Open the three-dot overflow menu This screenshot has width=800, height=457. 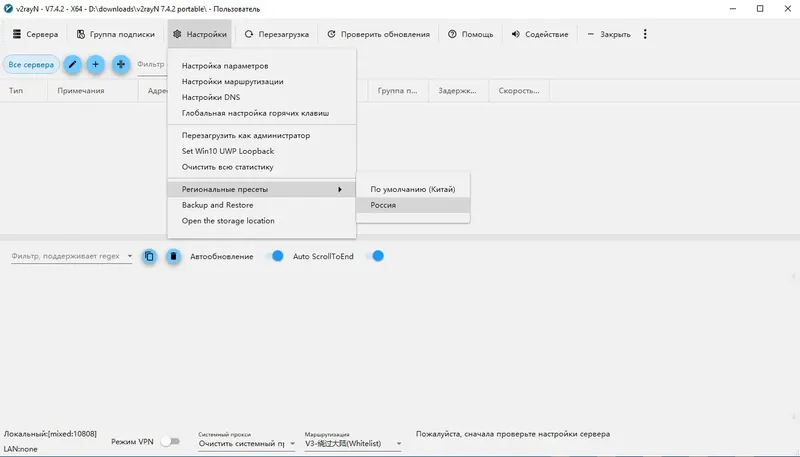tap(645, 34)
